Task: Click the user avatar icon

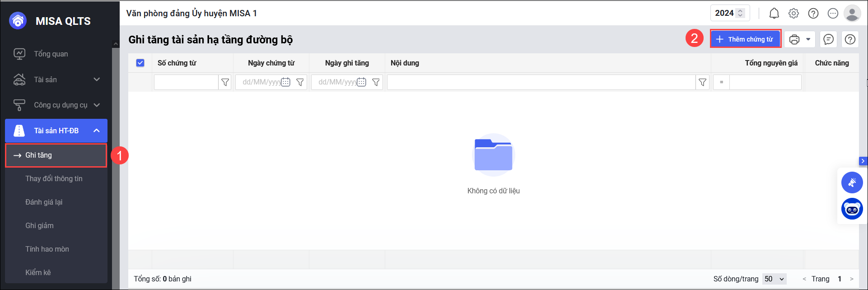Action: (x=852, y=14)
